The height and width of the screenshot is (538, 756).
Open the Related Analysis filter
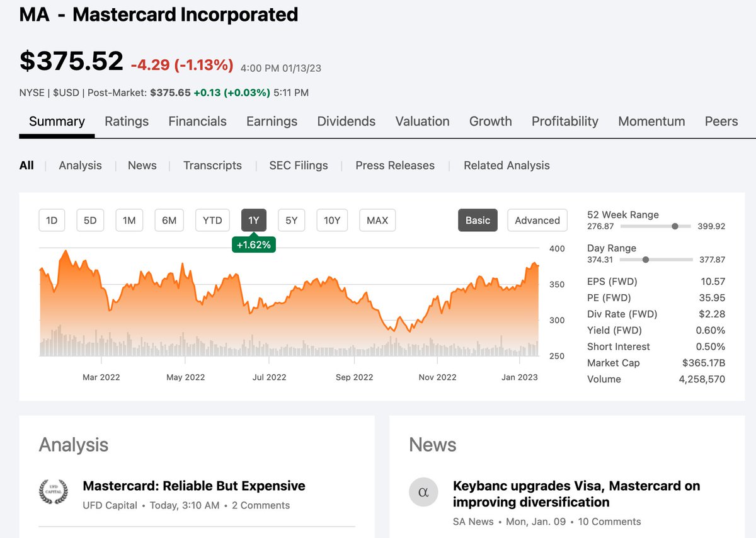[507, 166]
